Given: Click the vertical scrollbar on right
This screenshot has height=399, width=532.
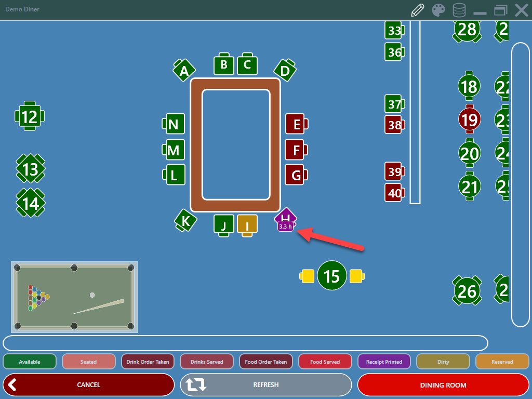Looking at the screenshot, I should tap(520, 184).
